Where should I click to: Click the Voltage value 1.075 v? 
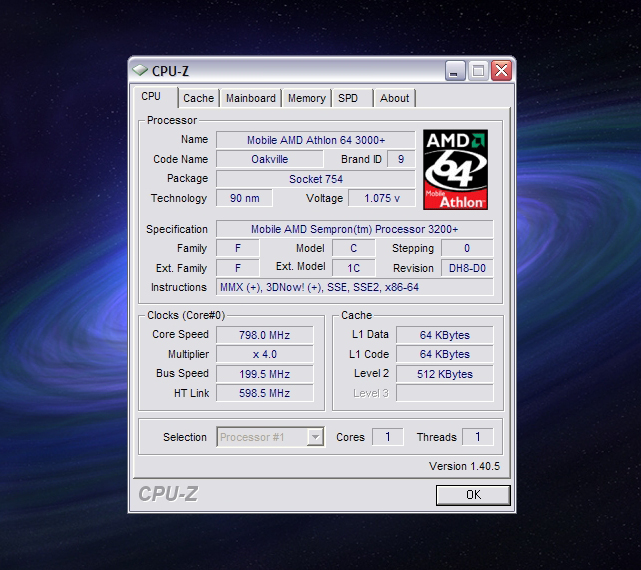(x=382, y=198)
